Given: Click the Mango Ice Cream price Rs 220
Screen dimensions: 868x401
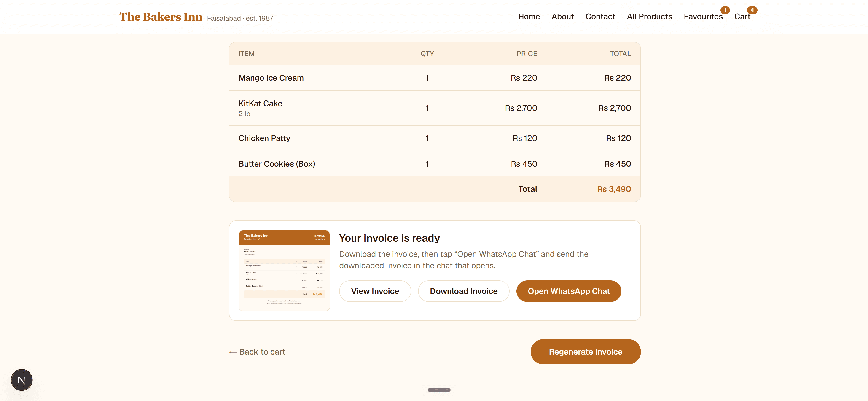Looking at the screenshot, I should (524, 78).
